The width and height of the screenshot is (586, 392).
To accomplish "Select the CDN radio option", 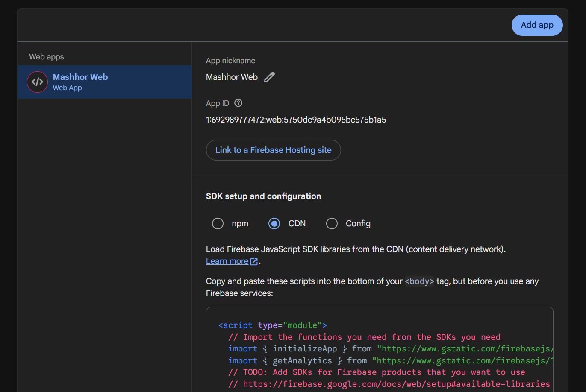I will click(x=274, y=223).
